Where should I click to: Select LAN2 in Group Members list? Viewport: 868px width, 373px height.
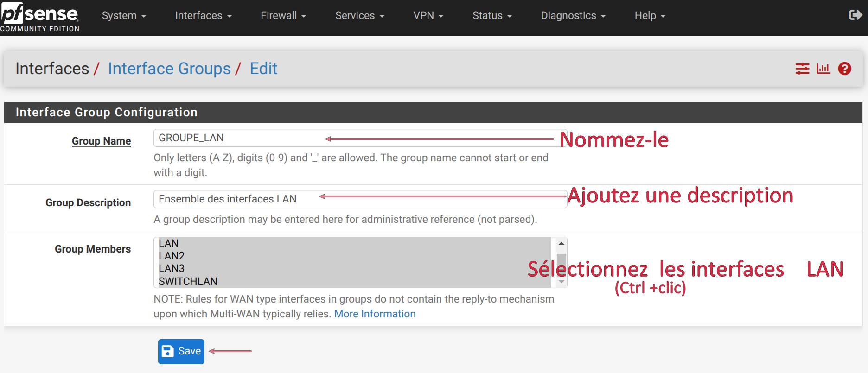172,256
